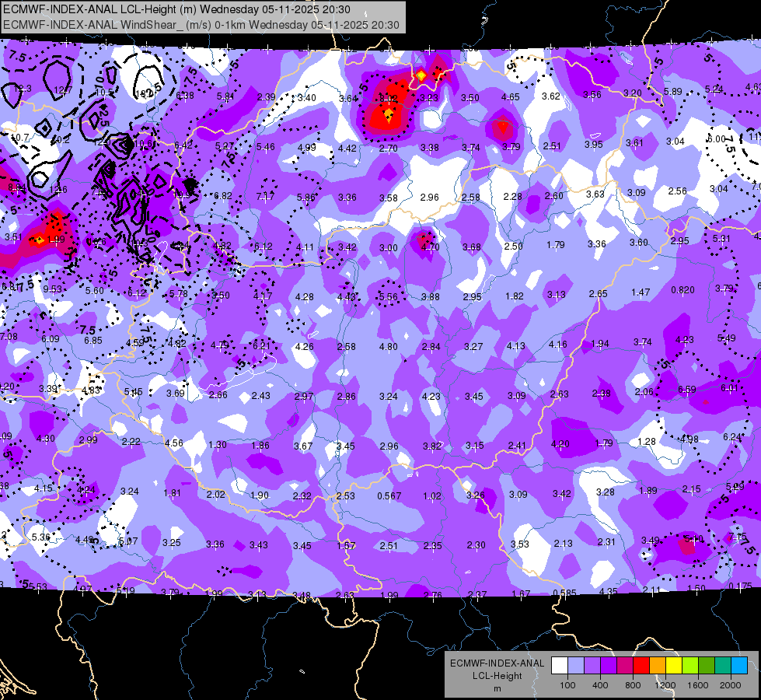This screenshot has height=700, width=761.
Task: Pick the dark green legend swatch
Action: coord(707,665)
